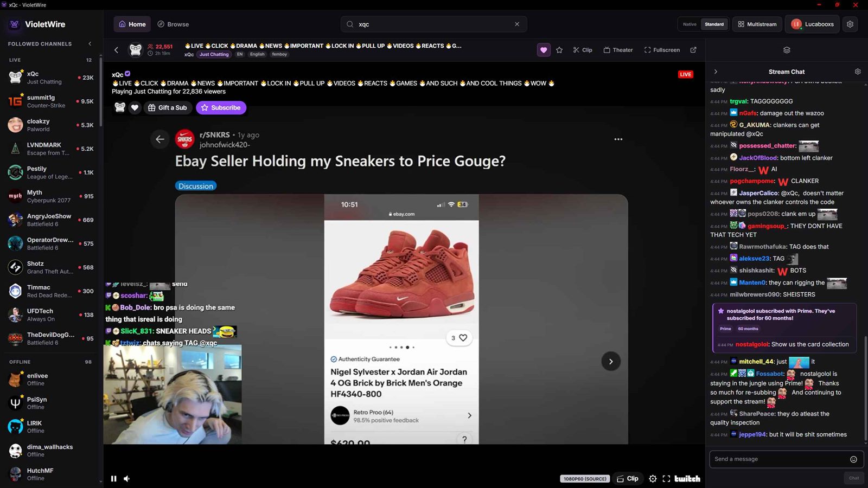The height and width of the screenshot is (488, 868).
Task: Click the femboy tag
Action: click(279, 54)
